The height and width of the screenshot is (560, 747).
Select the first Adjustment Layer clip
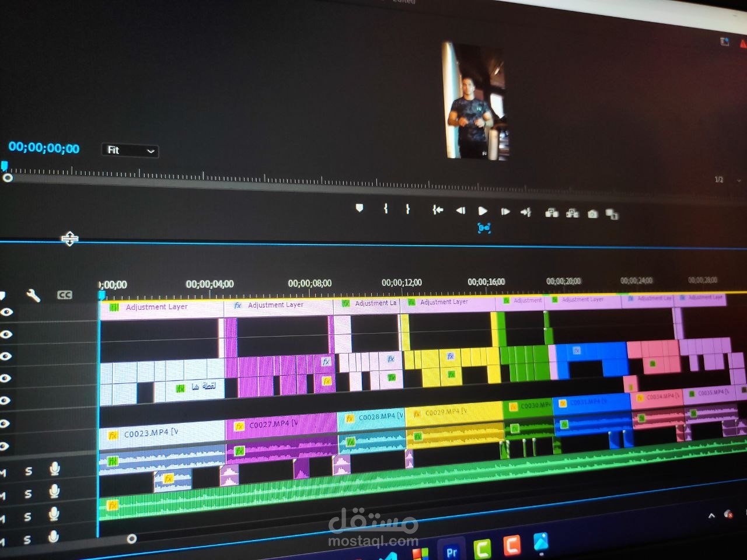(x=162, y=309)
